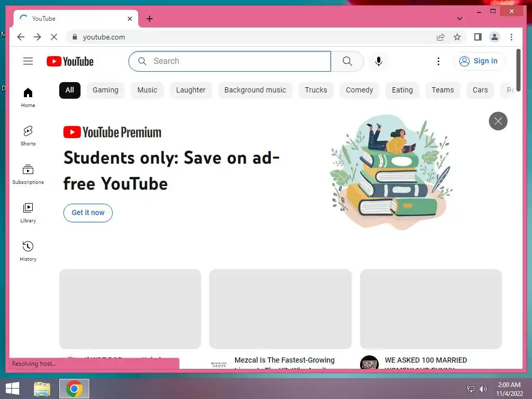Close the YouTube tab

point(129,19)
